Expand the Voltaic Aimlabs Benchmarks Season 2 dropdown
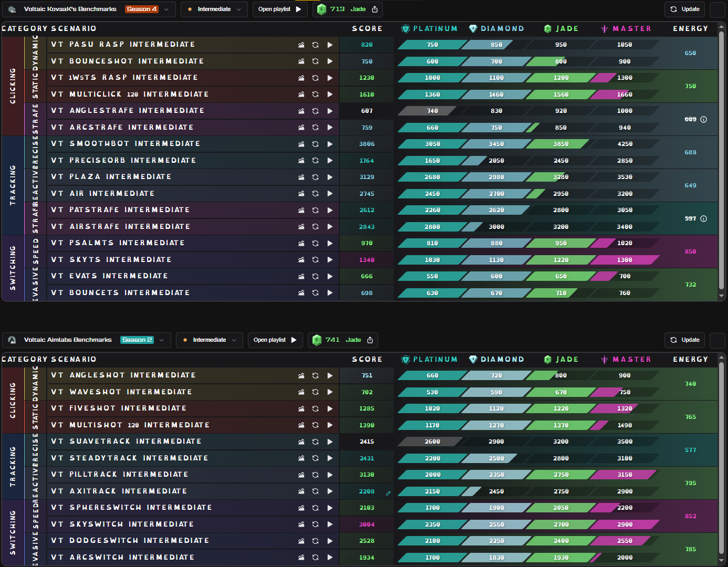This screenshot has width=728, height=567. (x=86, y=340)
